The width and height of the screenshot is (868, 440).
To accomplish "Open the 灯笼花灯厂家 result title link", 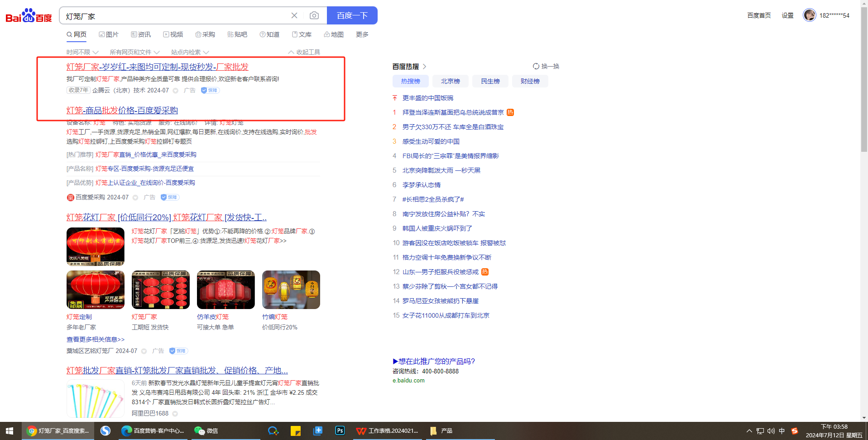I will (x=166, y=218).
